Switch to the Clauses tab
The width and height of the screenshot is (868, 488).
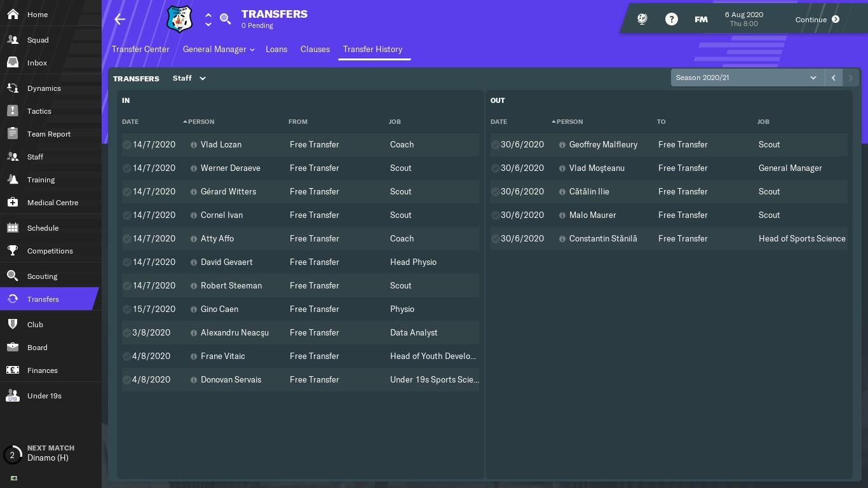coord(315,49)
